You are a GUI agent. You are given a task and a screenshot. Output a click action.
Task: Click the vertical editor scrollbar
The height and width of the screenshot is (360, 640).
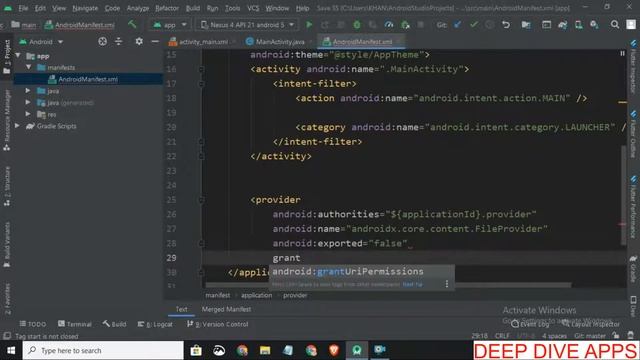(x=624, y=195)
